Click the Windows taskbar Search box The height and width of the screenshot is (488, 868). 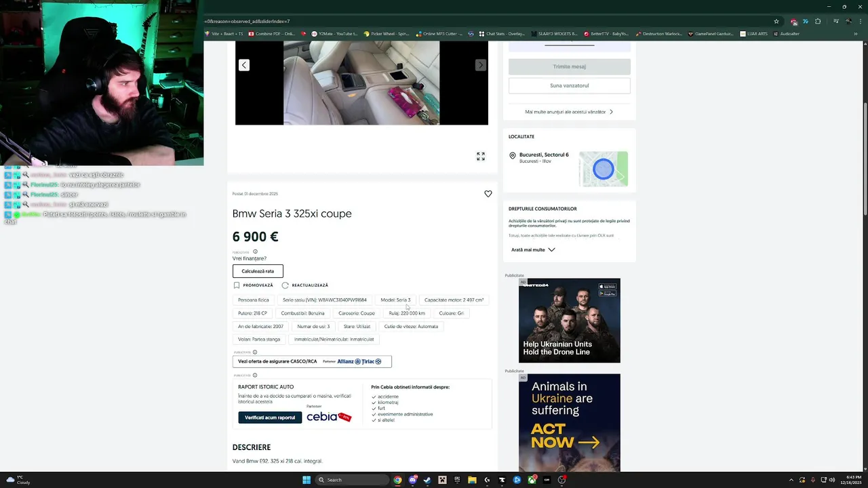pyautogui.click(x=353, y=480)
